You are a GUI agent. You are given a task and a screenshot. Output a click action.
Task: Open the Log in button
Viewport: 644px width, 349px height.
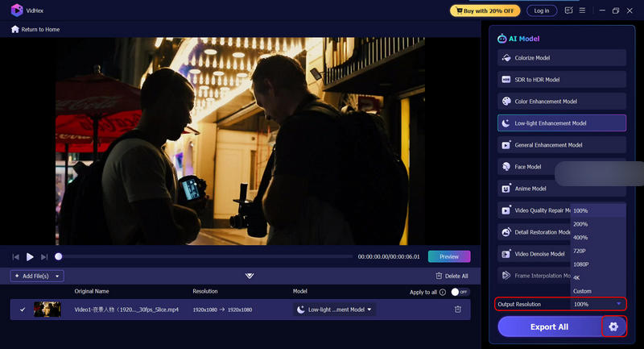542,10
